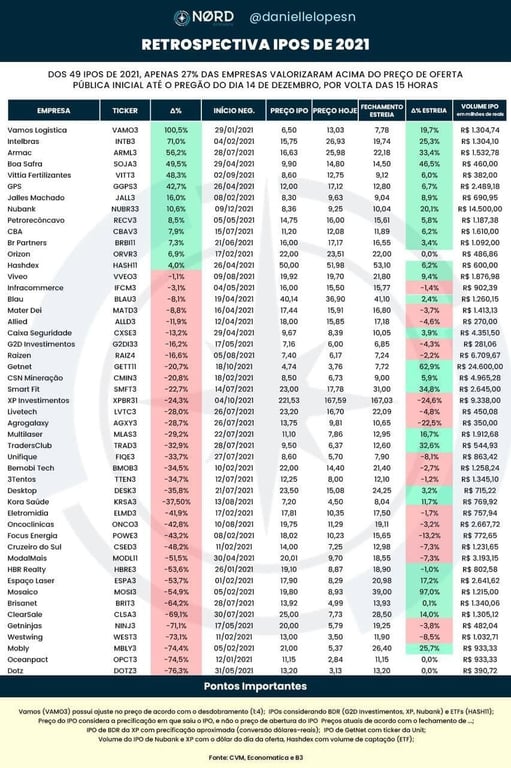The width and height of the screenshot is (511, 768).
Task: Select the PREÇO HOJE column header
Action: point(335,111)
